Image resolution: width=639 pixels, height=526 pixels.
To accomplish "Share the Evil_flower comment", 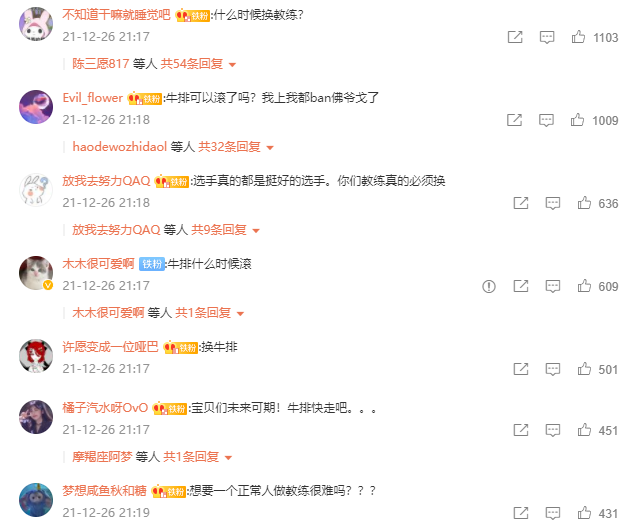I will coord(514,120).
